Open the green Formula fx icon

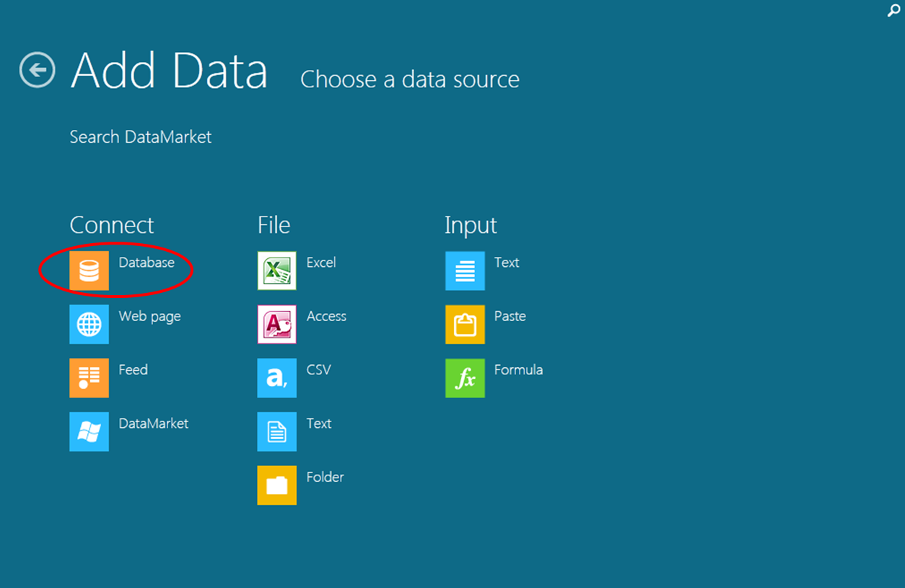tap(465, 377)
